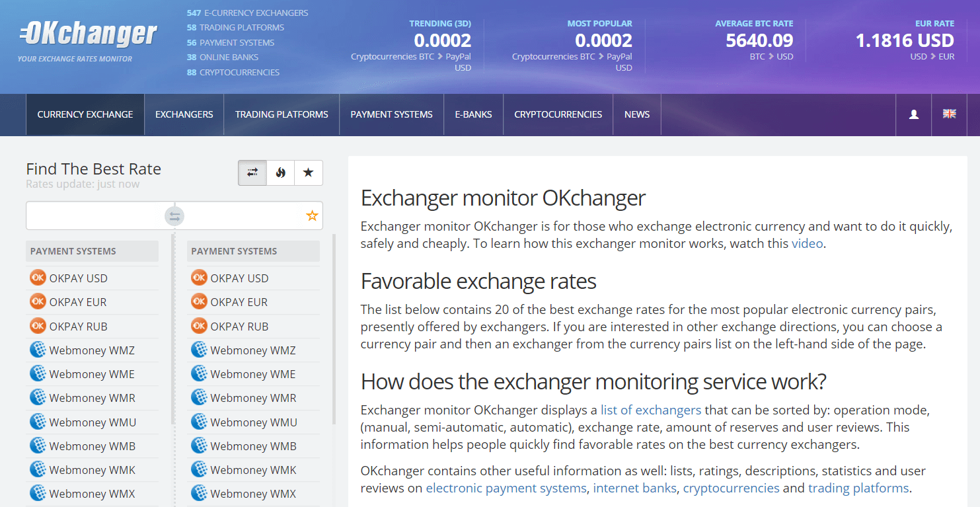980x507 pixels.
Task: Go to Trading Platforms in nav bar
Action: 282,114
